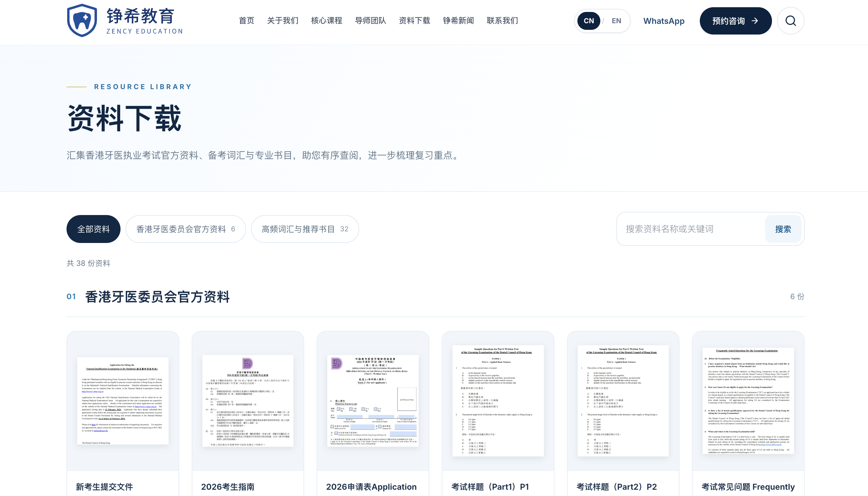Filter by 香港牙医委员会官方资料
Screen dimensions: 868x496
tap(185, 229)
